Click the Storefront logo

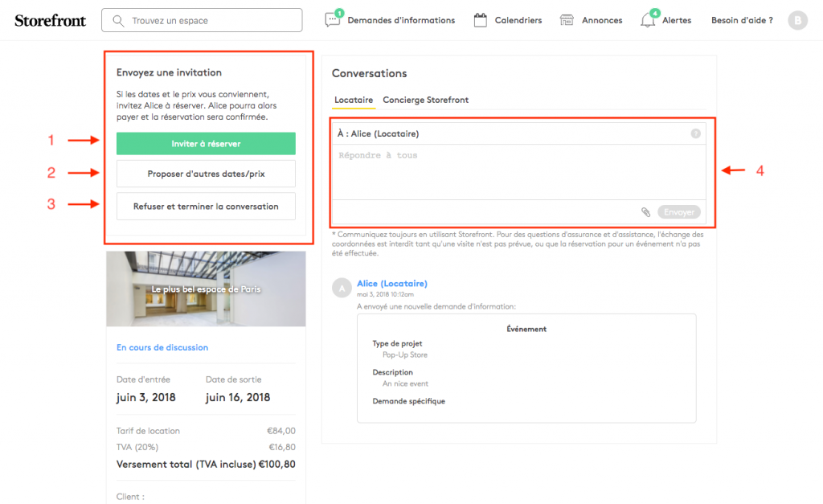coord(50,20)
